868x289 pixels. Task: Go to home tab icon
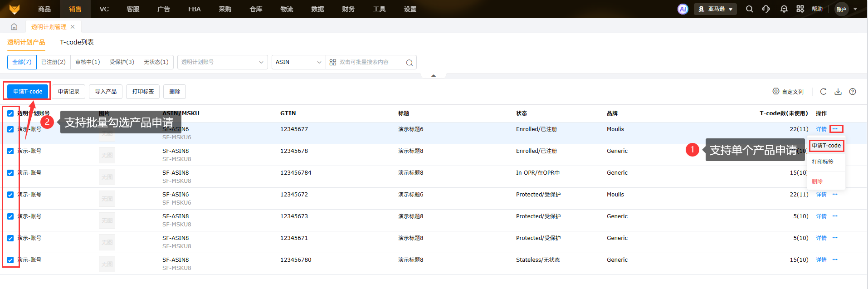coord(14,27)
